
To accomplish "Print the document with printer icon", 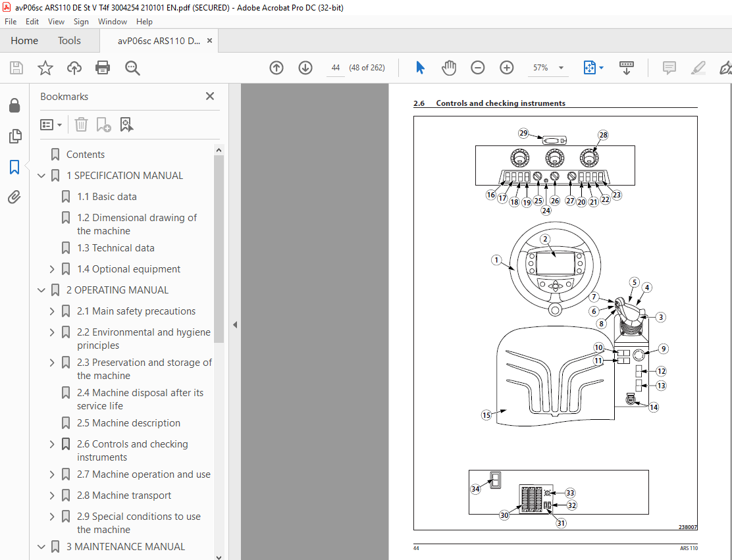I will click(103, 68).
